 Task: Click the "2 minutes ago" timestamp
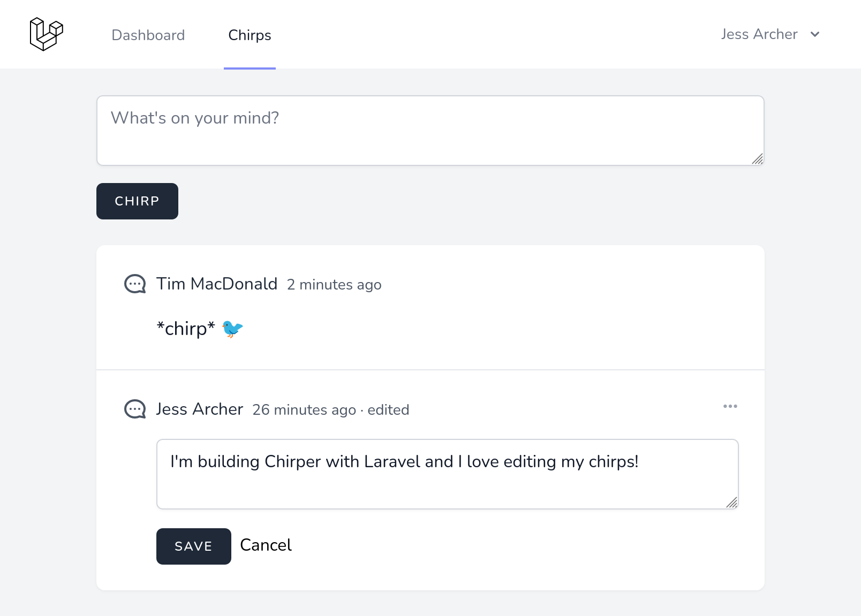(x=334, y=285)
